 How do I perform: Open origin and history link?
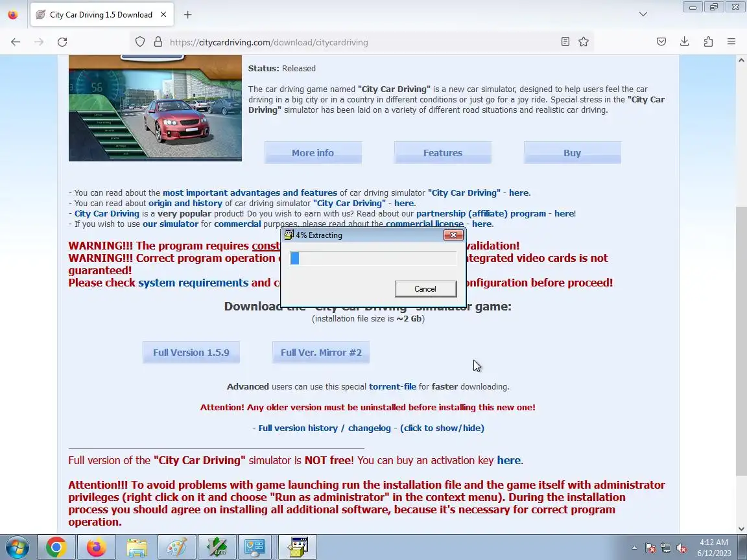pos(185,204)
